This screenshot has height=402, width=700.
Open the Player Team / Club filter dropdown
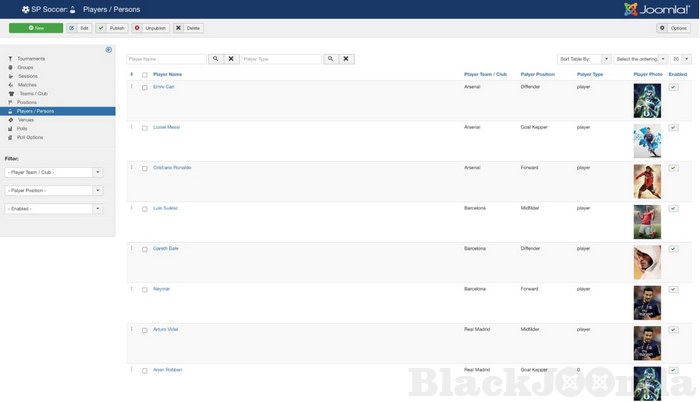pos(53,172)
